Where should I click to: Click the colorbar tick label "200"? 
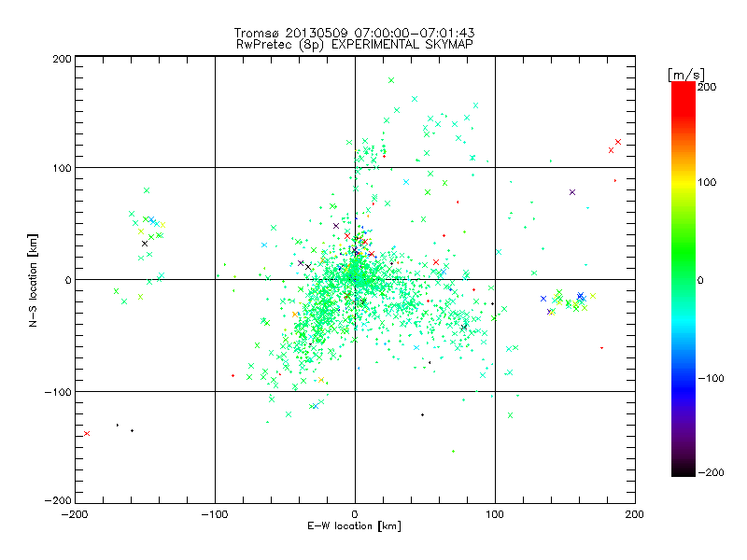[x=707, y=87]
